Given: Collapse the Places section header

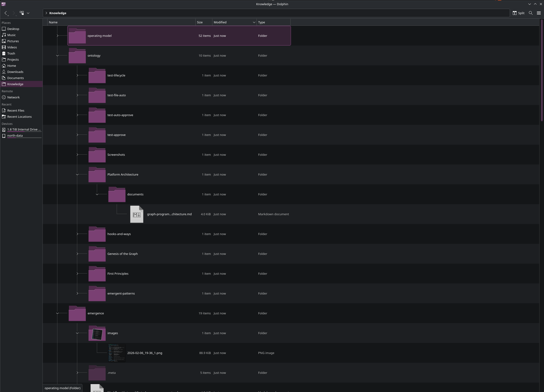Looking at the screenshot, I should pyautogui.click(x=6, y=22).
